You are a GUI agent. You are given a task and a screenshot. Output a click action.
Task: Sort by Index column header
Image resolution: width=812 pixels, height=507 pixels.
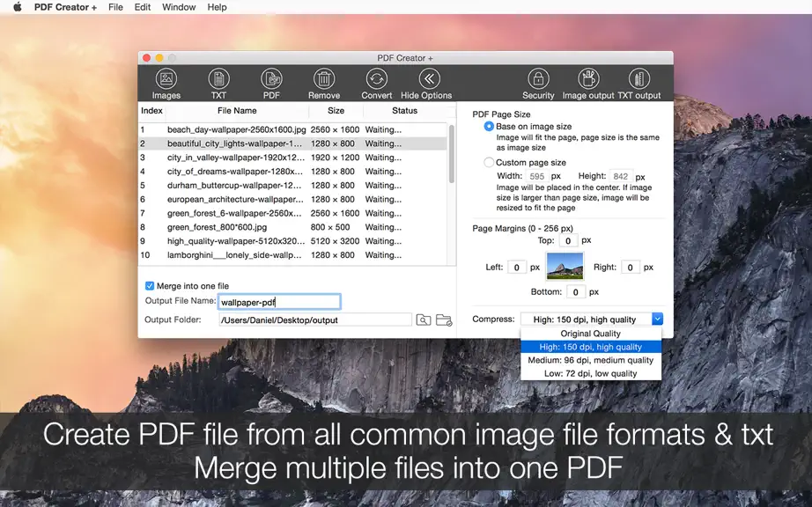click(x=151, y=111)
